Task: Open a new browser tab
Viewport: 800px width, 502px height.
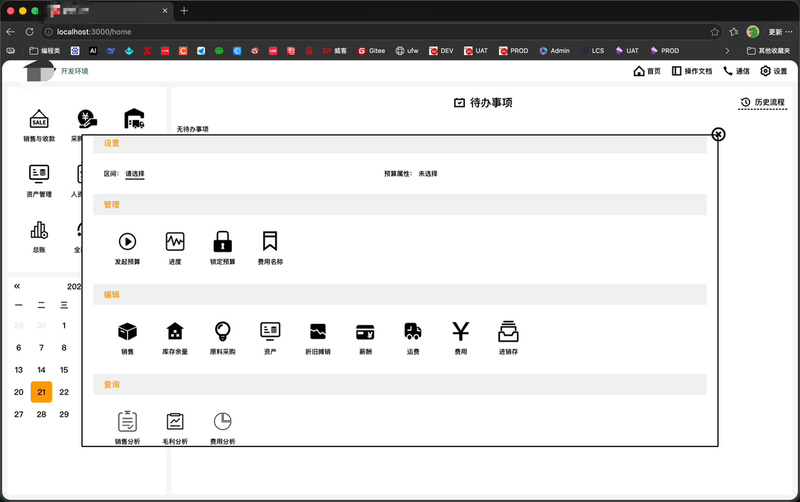Action: (184, 10)
